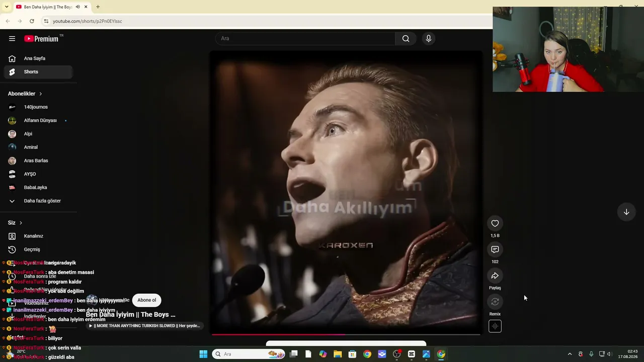Viewport: 644px width, 362px height.
Task: Open CapCut from the taskbar
Action: coord(412,354)
